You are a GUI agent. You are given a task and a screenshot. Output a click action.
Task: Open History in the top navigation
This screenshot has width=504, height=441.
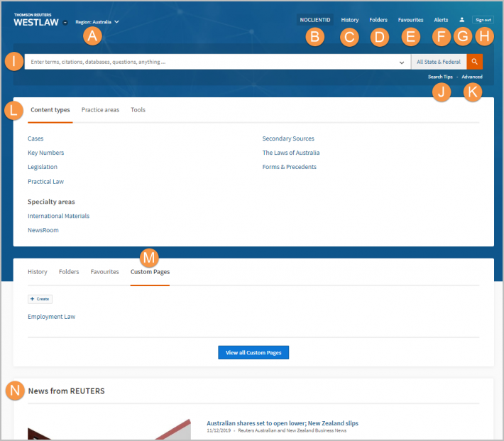point(350,20)
